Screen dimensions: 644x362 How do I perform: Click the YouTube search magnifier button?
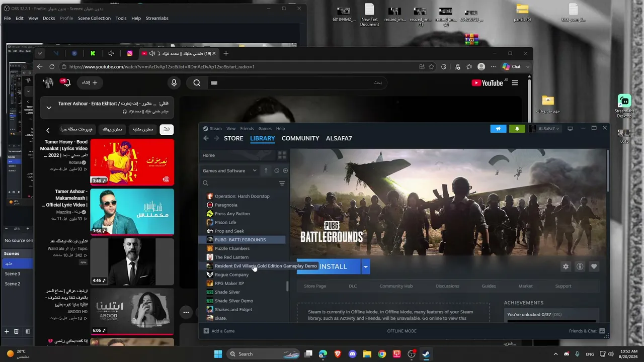[x=197, y=83]
